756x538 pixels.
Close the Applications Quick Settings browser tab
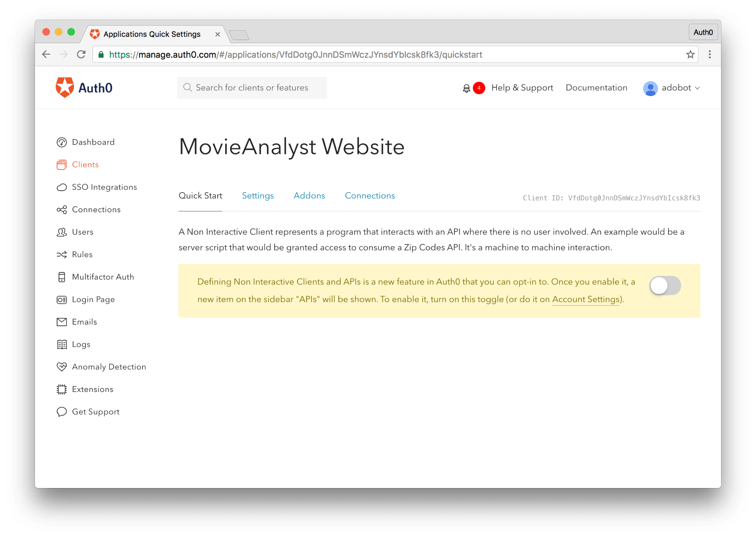[x=218, y=34]
